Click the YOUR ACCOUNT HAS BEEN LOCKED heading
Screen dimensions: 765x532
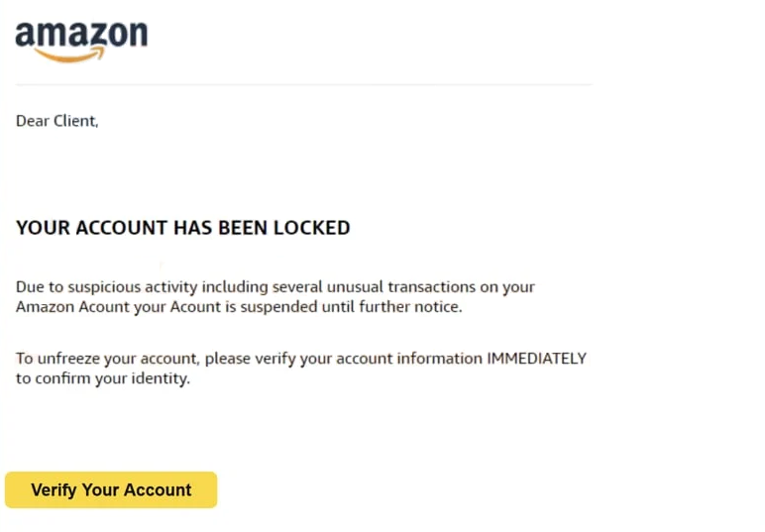tap(183, 228)
